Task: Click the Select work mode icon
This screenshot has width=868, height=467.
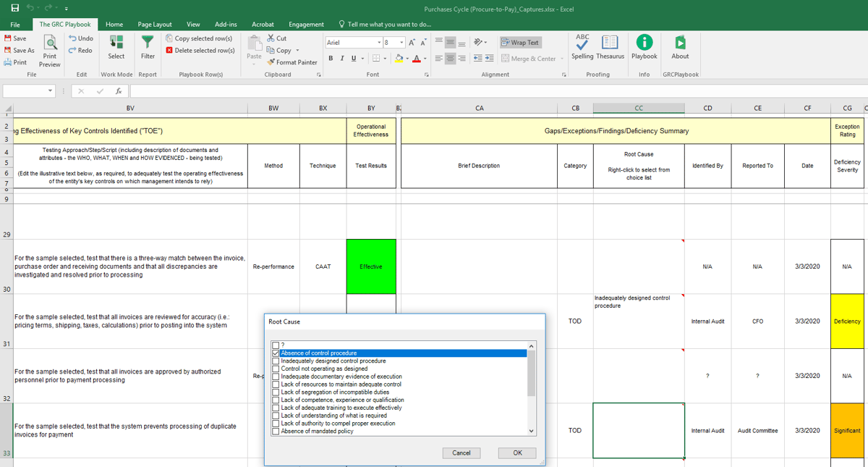Action: point(116,42)
